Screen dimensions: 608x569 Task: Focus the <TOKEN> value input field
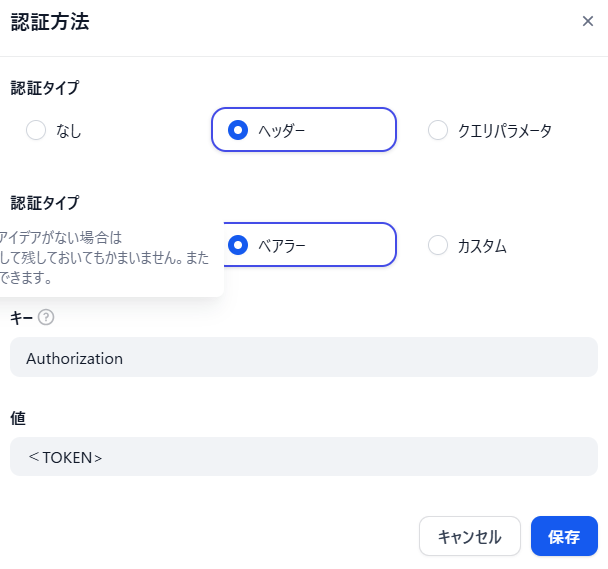click(303, 457)
